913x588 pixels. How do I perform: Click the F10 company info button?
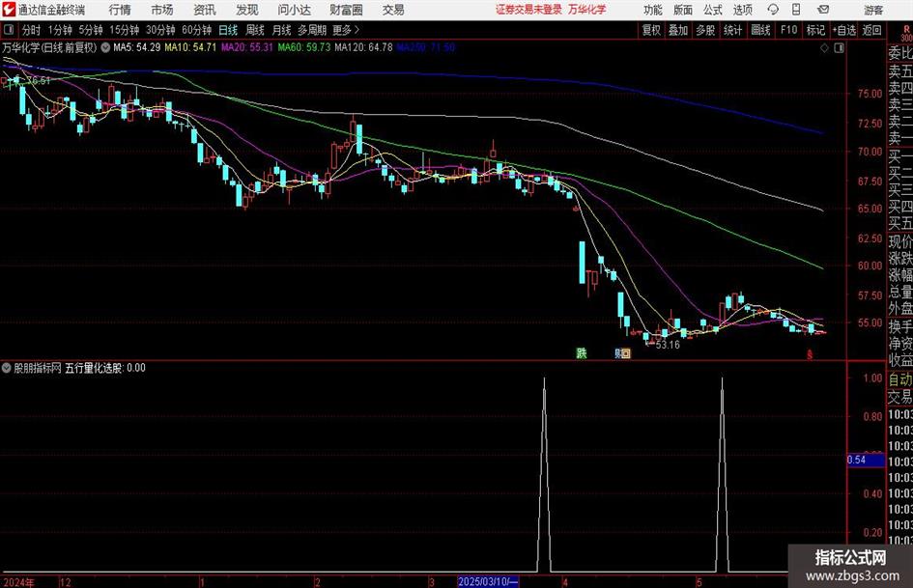(x=788, y=30)
